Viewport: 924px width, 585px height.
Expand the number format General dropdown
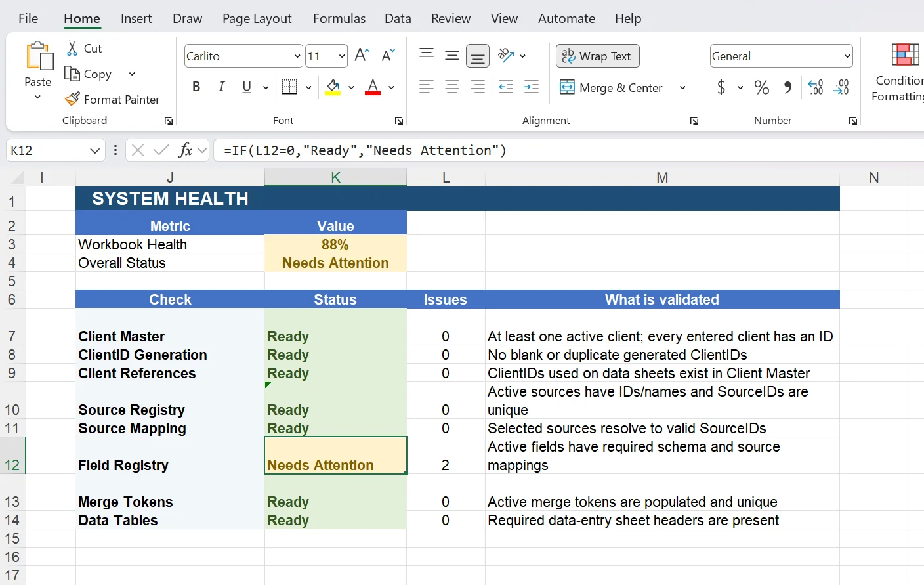click(847, 56)
